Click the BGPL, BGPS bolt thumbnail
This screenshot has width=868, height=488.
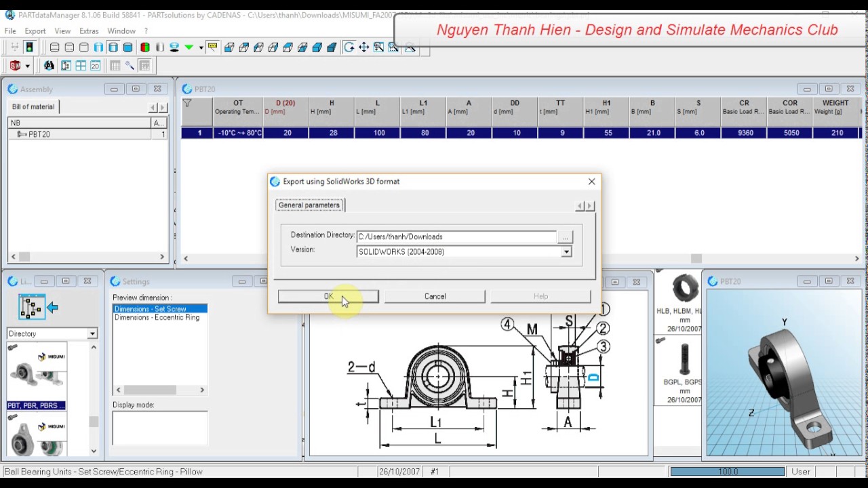[x=679, y=369]
